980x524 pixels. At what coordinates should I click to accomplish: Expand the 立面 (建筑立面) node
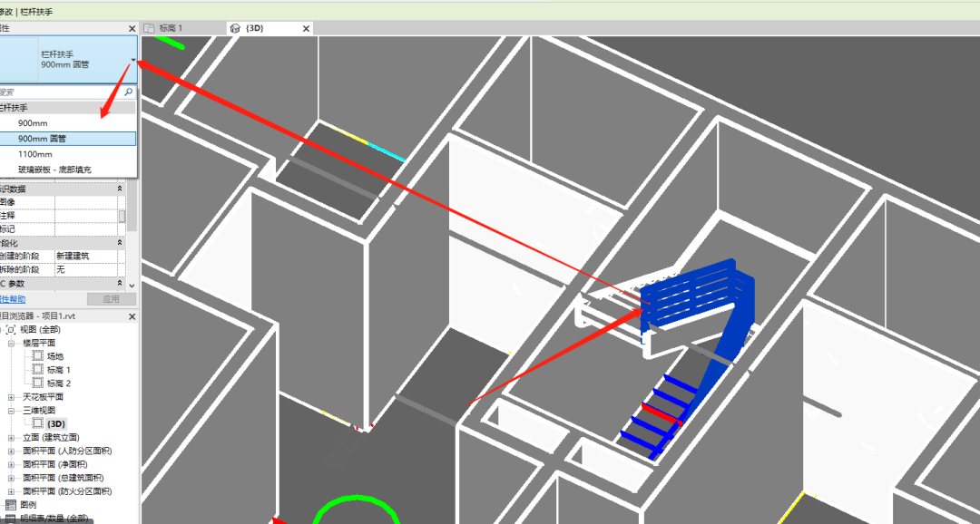11,437
